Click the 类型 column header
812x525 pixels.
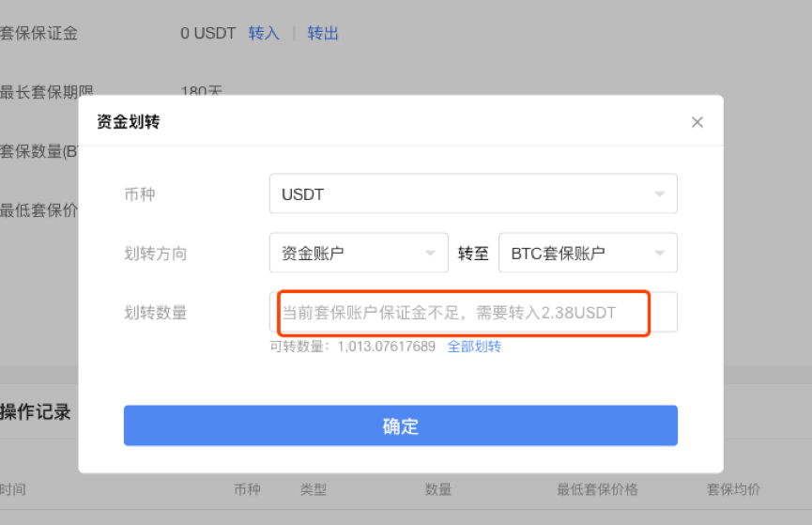point(314,489)
